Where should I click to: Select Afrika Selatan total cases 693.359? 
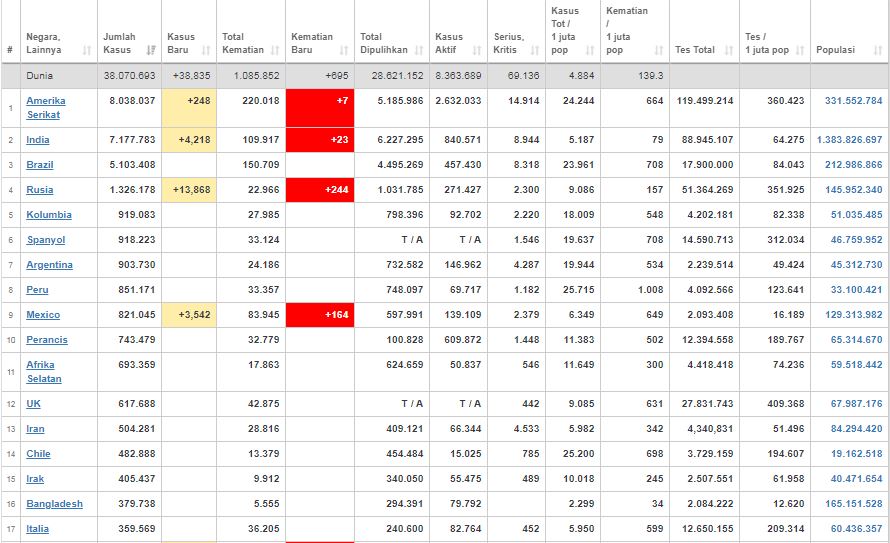coord(137,364)
